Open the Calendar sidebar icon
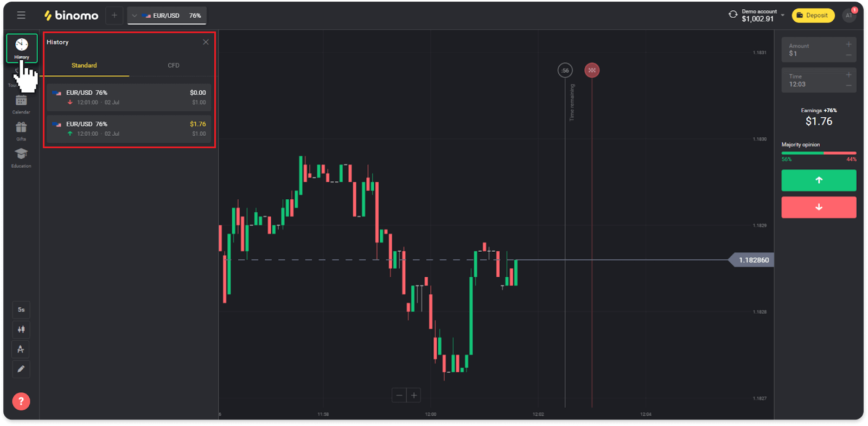Viewport: 868px width, 426px height. pos(21,100)
